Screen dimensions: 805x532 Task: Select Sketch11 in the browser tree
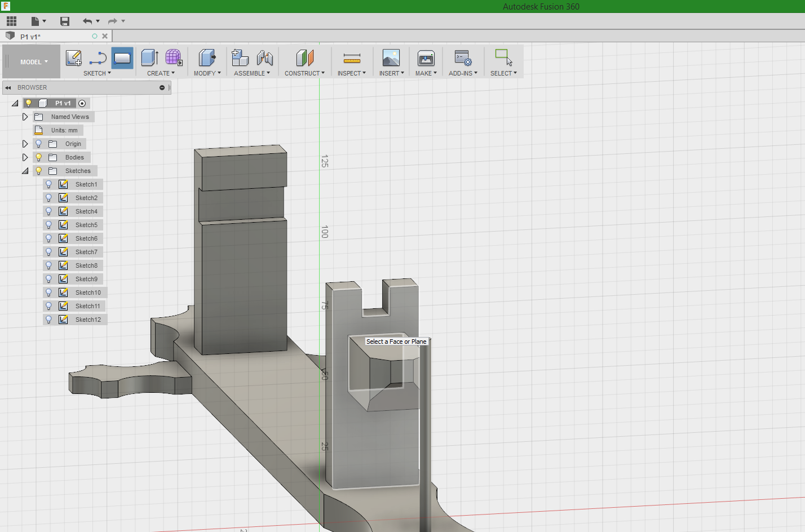88,306
